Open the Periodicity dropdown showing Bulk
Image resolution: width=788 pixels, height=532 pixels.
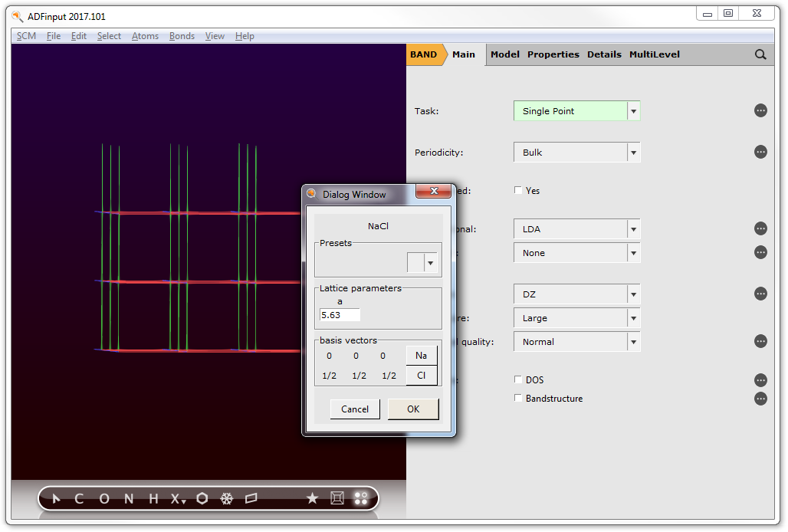[x=576, y=153]
